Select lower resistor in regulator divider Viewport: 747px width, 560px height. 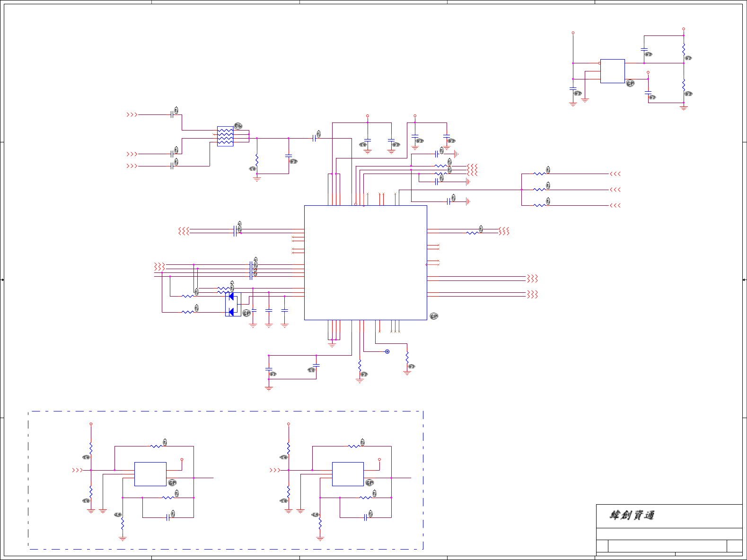pos(684,85)
